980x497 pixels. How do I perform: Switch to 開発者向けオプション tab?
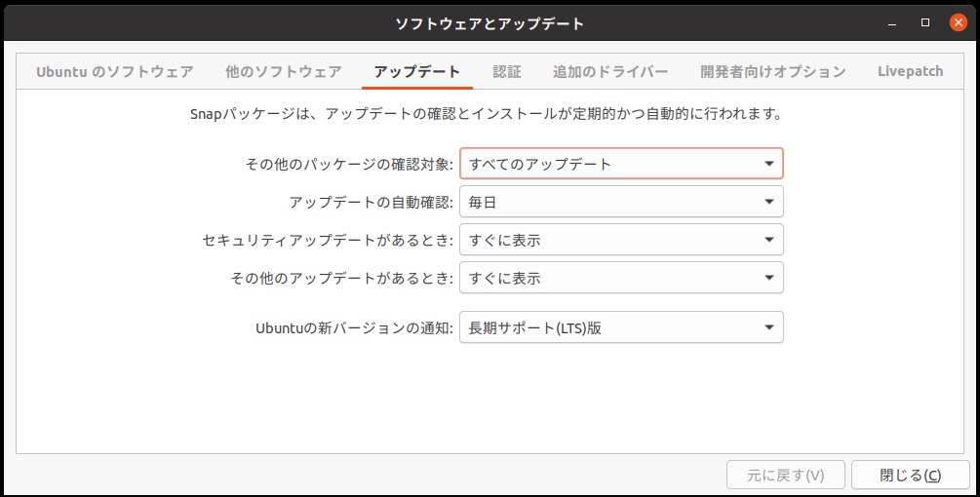pos(772,72)
